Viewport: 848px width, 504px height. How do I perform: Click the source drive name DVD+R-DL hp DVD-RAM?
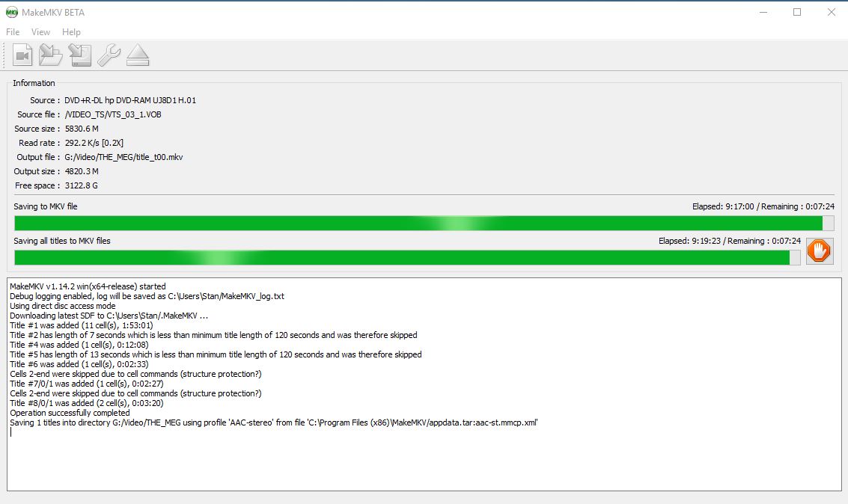coord(129,100)
